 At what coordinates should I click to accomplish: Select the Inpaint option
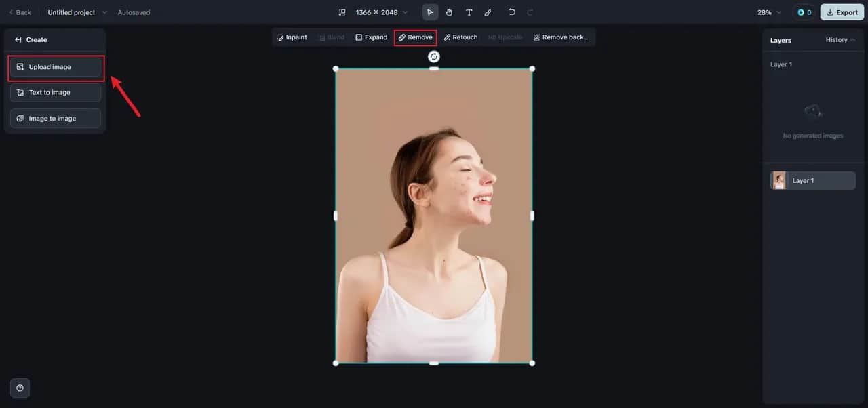[x=292, y=37]
